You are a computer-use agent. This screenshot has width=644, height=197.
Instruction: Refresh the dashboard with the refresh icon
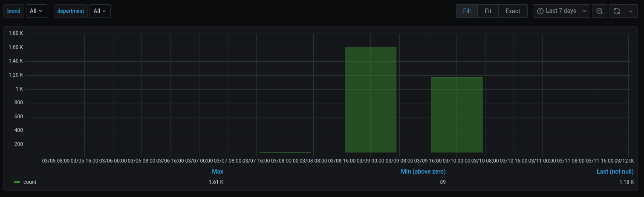(616, 11)
